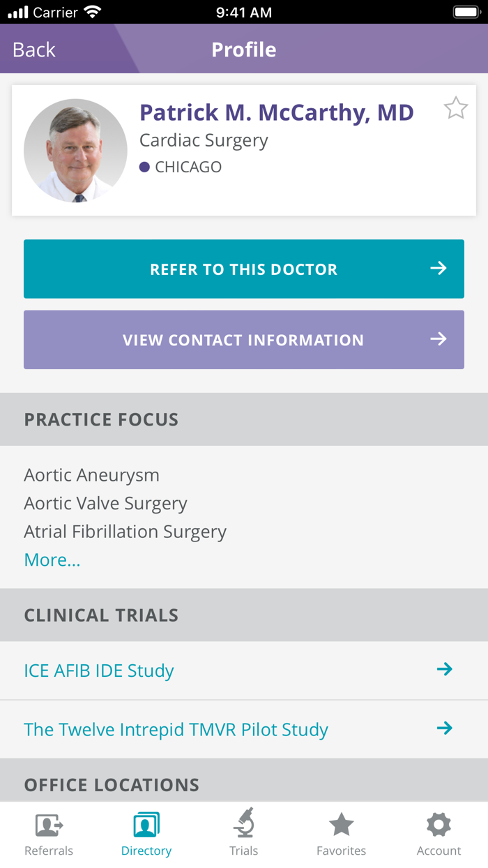Image resolution: width=488 pixels, height=868 pixels.
Task: Click the ICE AFIB IDE Study link
Action: pos(99,671)
